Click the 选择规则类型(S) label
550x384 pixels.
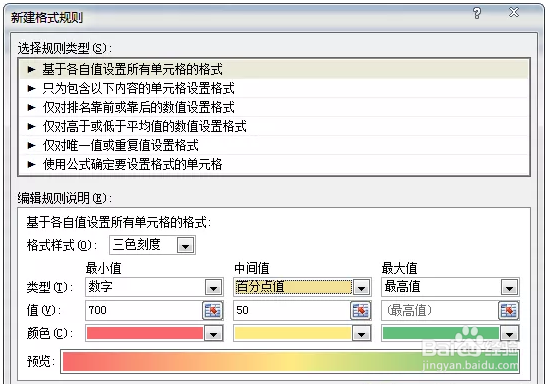click(x=65, y=48)
